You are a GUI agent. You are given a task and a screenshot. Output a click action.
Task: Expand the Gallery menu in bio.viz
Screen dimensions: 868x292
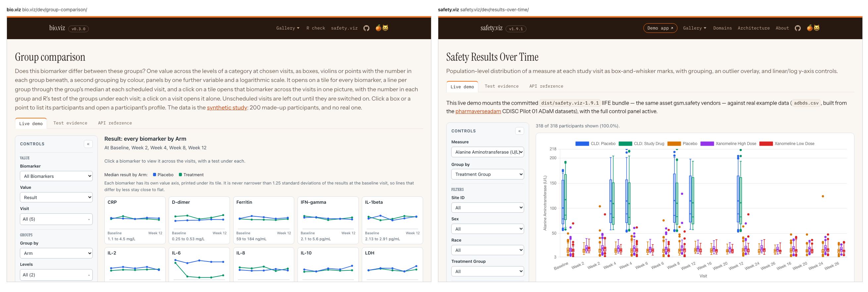(288, 28)
